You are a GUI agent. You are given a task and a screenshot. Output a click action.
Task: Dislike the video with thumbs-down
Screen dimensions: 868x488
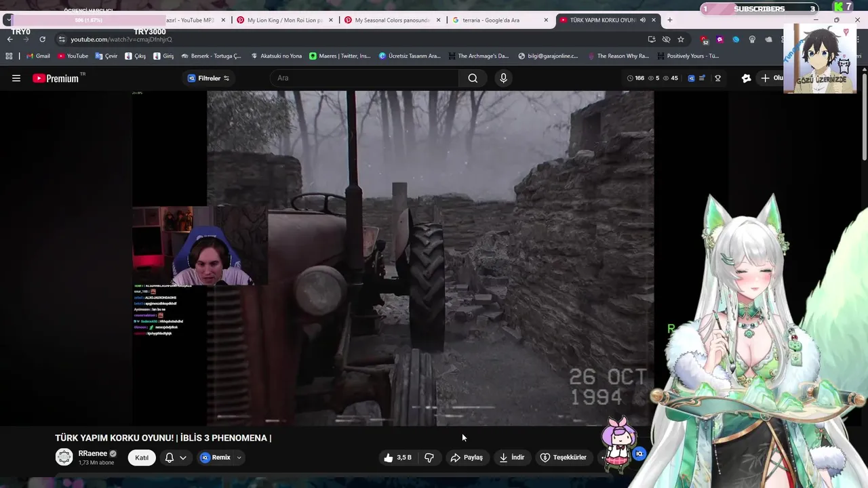coord(429,457)
